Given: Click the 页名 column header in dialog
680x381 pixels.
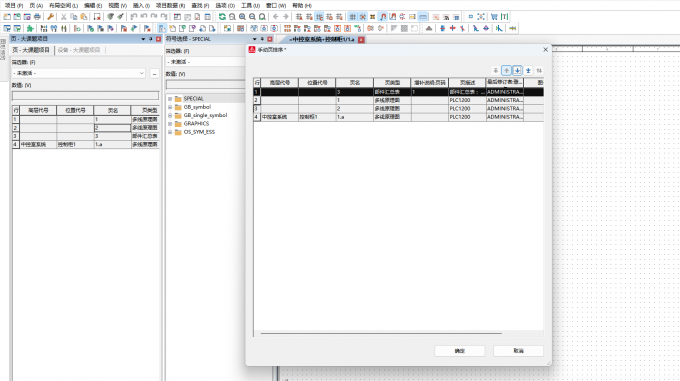Looking at the screenshot, I should pyautogui.click(x=355, y=82).
